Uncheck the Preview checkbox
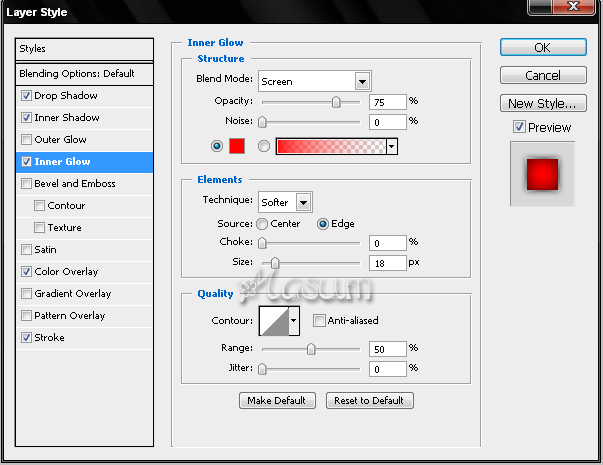The width and height of the screenshot is (603, 465). point(519,127)
